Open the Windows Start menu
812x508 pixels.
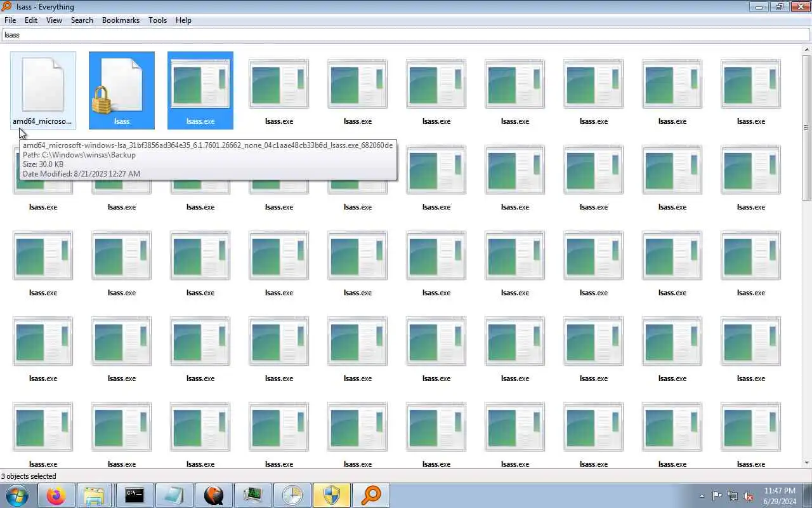(17, 495)
